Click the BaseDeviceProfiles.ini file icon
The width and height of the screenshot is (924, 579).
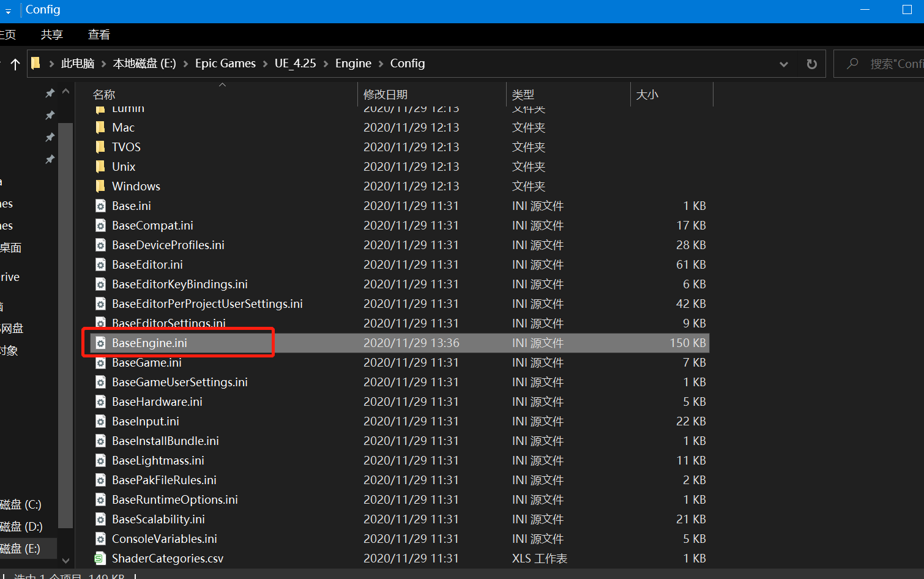point(101,245)
